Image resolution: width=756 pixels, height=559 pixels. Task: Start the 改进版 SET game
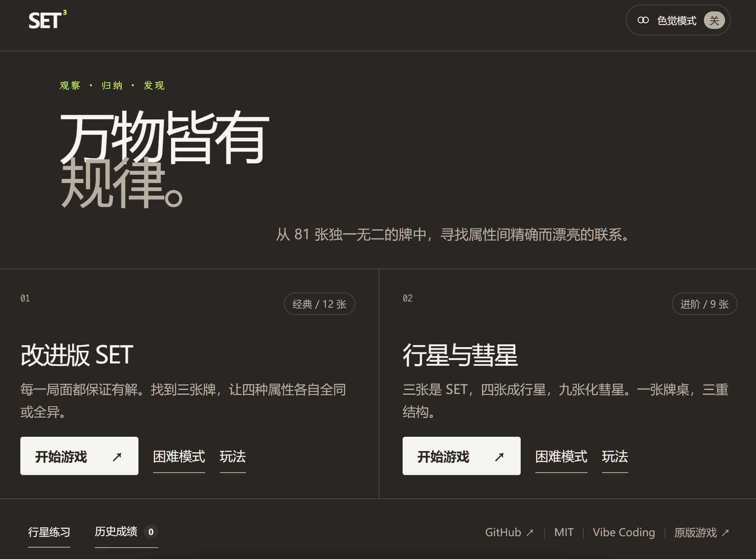pos(79,456)
